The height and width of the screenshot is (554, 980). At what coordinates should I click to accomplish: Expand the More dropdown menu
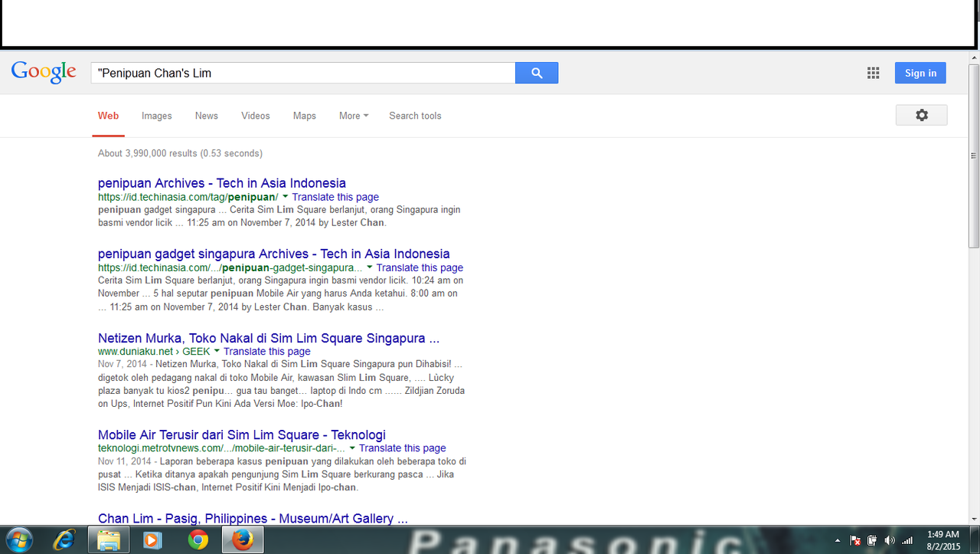click(354, 116)
